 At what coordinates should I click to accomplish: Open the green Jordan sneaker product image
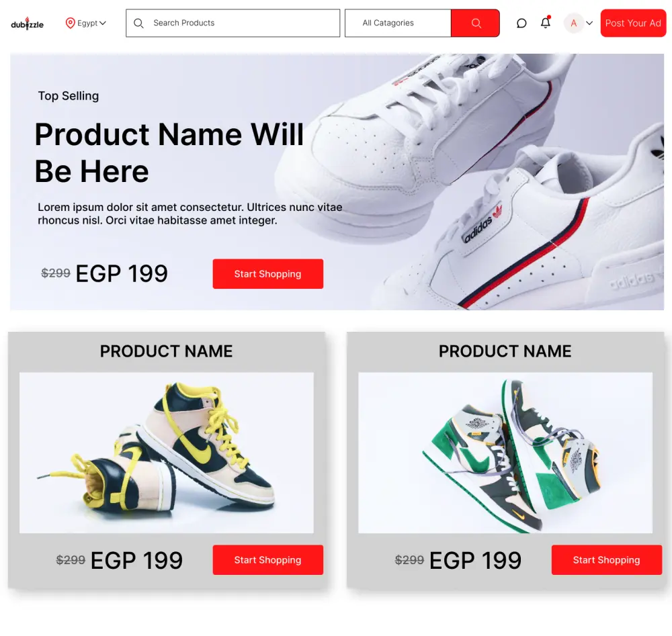coord(505,453)
